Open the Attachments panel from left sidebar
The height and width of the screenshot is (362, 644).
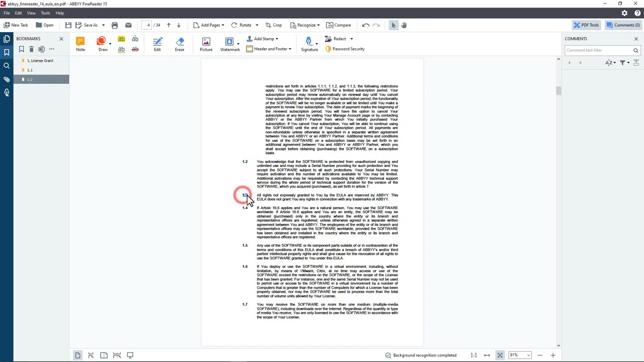[x=7, y=79]
